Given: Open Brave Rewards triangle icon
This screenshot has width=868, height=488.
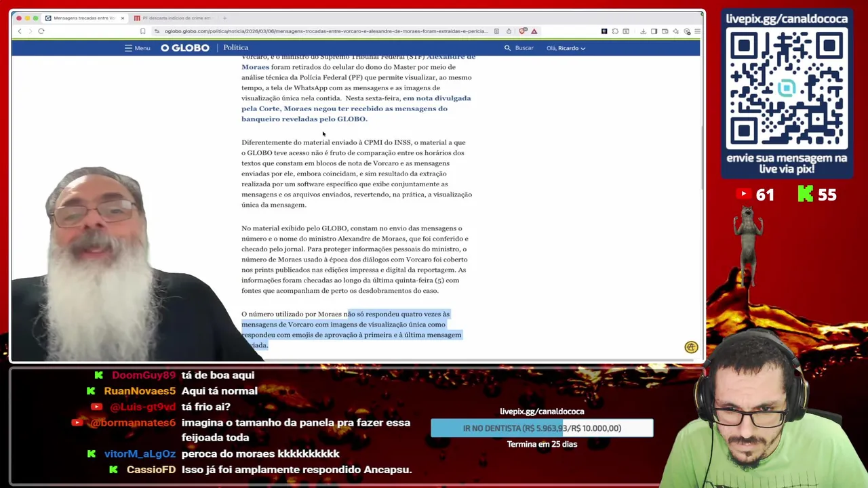Looking at the screenshot, I should point(534,31).
